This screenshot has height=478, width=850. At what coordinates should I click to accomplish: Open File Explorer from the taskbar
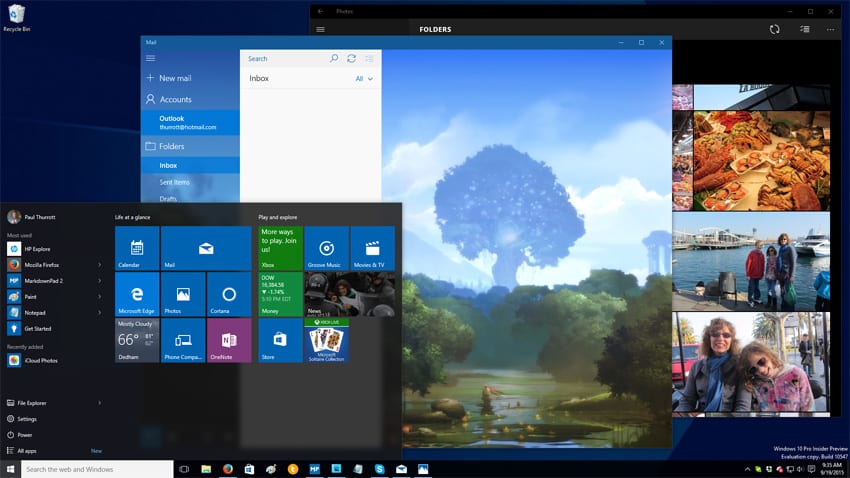(206, 469)
